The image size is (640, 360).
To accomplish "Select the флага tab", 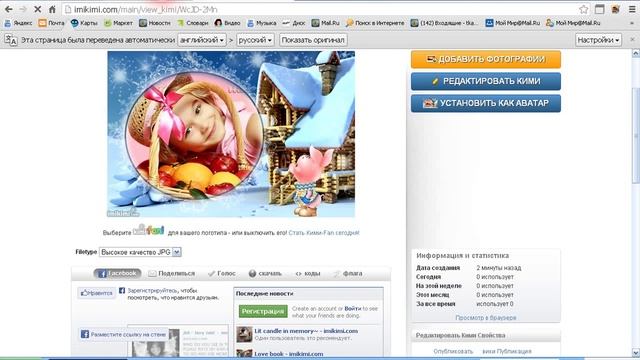I will coord(348,273).
